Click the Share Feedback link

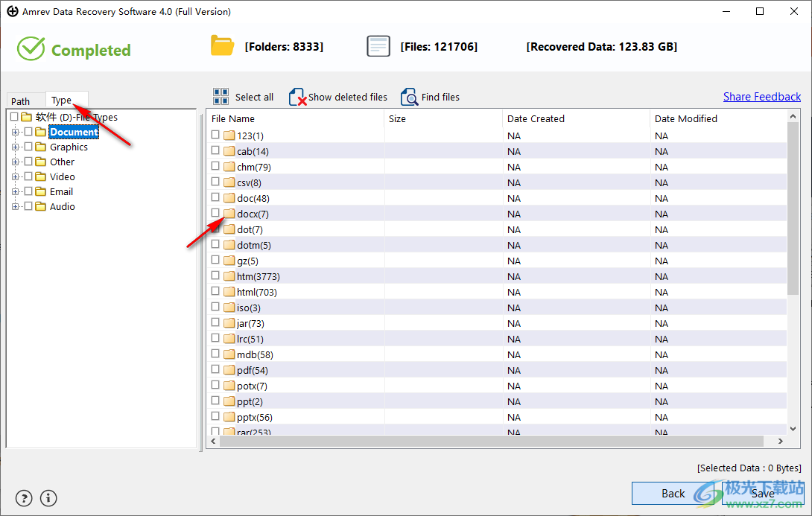[762, 96]
